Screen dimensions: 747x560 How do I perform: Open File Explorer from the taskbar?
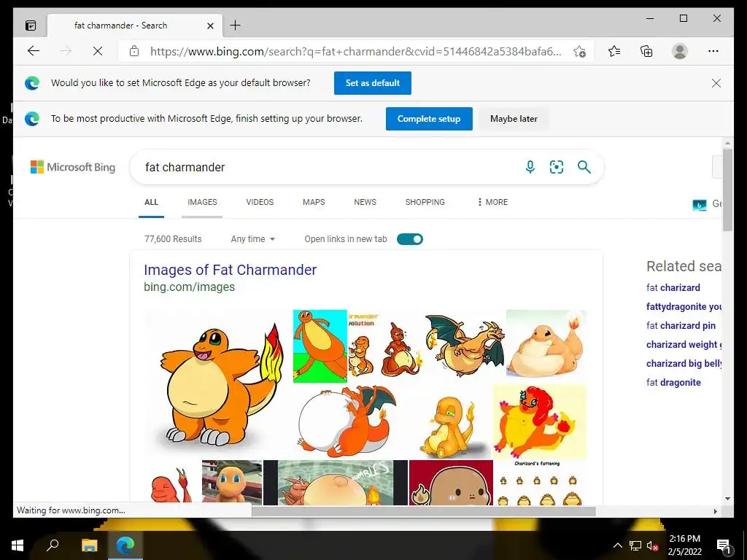click(x=89, y=545)
